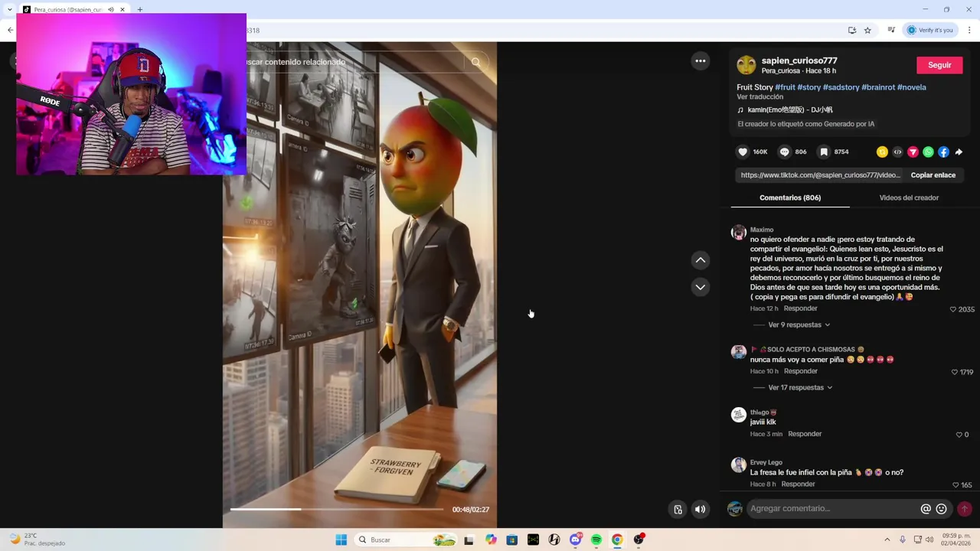The height and width of the screenshot is (551, 980).
Task: Open the #story hashtag
Action: click(x=809, y=87)
